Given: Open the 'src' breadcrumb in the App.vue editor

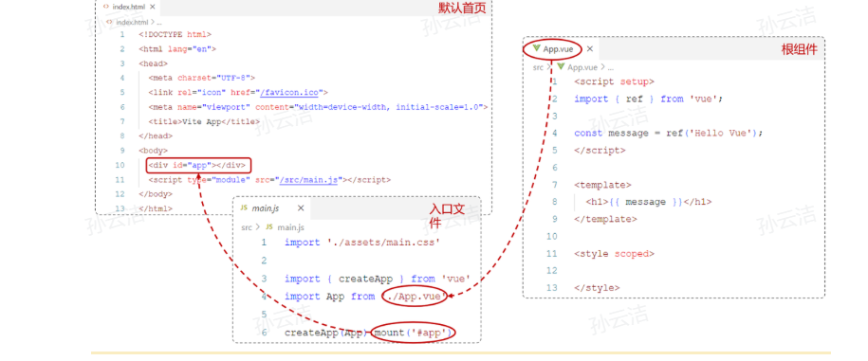Looking at the screenshot, I should [538, 67].
